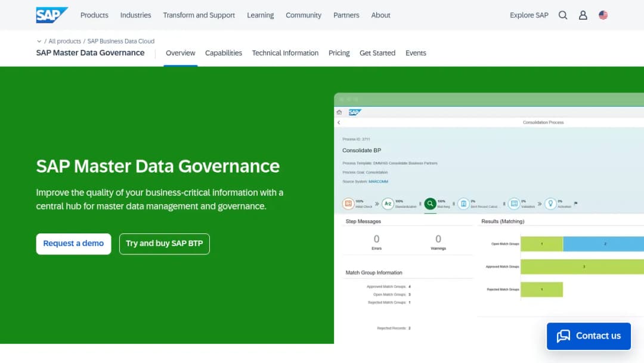
Task: Select the green Matching magnifier step icon
Action: [x=430, y=204]
